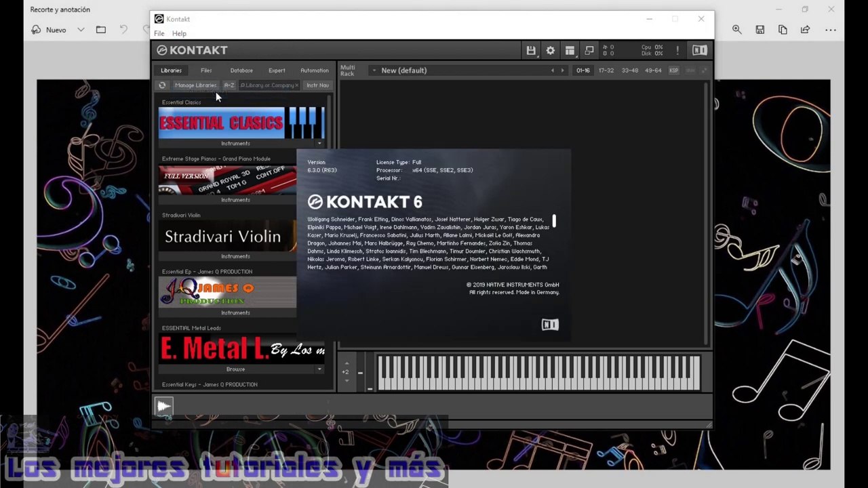Click Instruments under Essential Clasics
The image size is (868, 488).
click(235, 144)
